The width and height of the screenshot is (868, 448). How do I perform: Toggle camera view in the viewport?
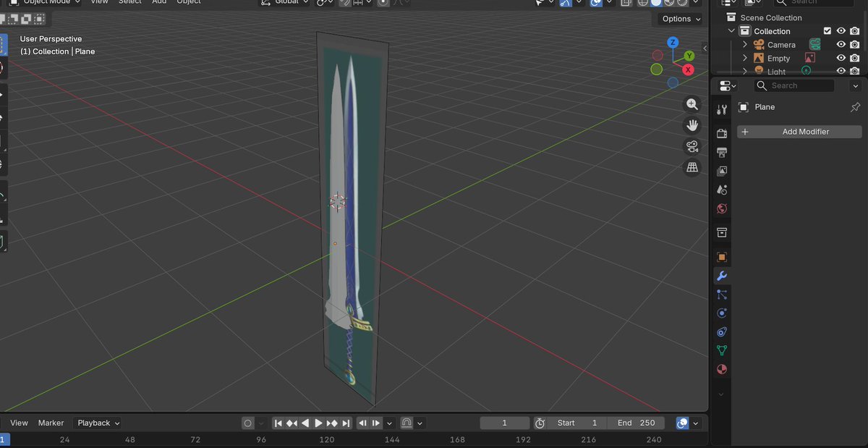point(692,147)
